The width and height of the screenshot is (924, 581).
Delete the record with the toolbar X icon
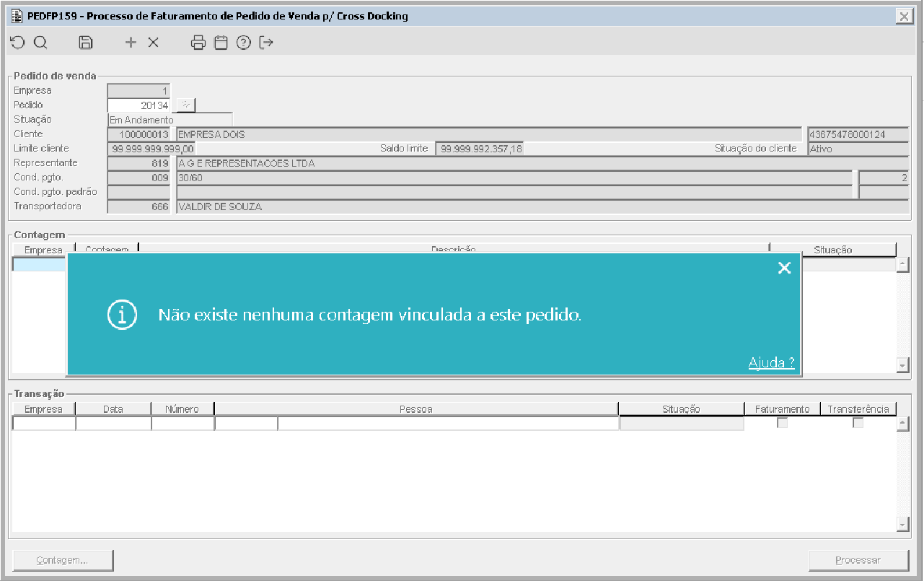[x=153, y=43]
